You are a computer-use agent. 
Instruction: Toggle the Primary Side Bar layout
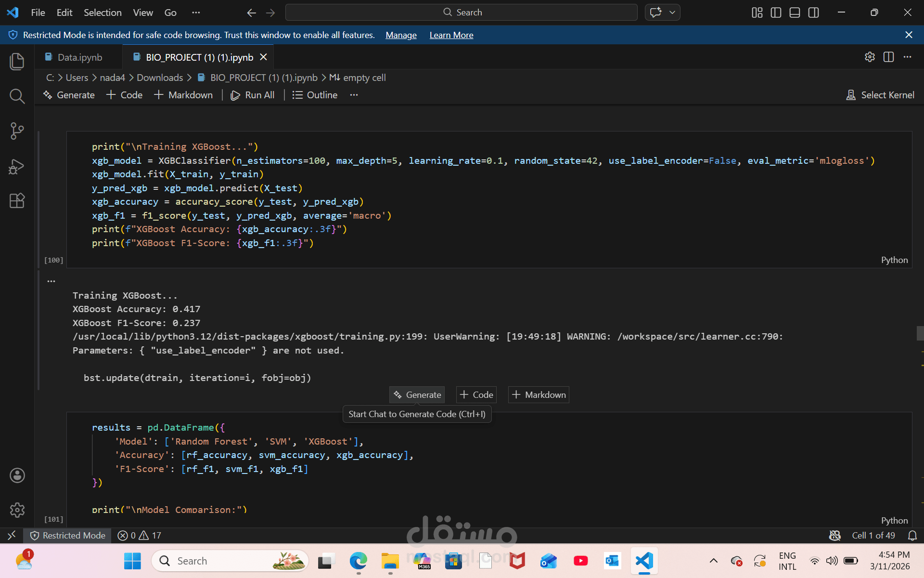tap(776, 13)
